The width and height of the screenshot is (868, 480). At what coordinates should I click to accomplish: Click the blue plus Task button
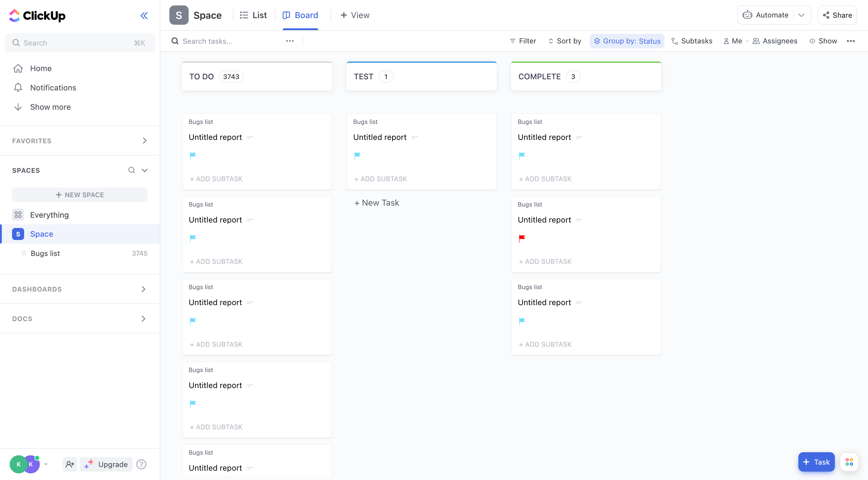pyautogui.click(x=816, y=462)
